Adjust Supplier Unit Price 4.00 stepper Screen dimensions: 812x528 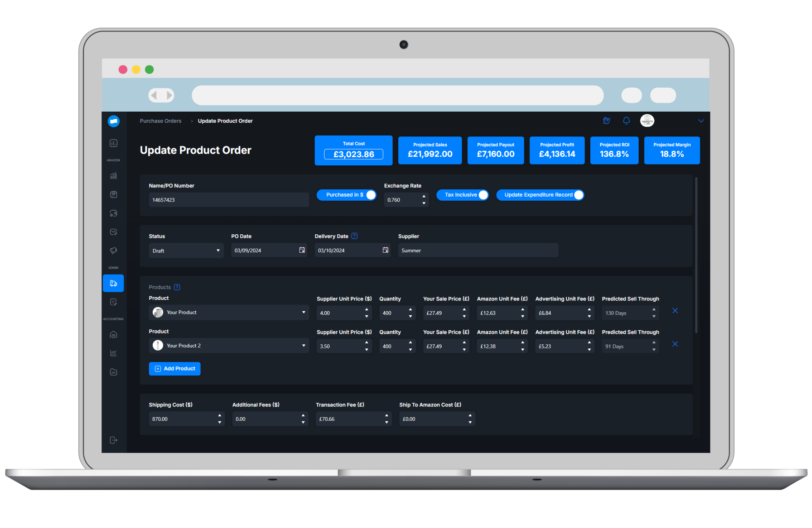tap(367, 313)
